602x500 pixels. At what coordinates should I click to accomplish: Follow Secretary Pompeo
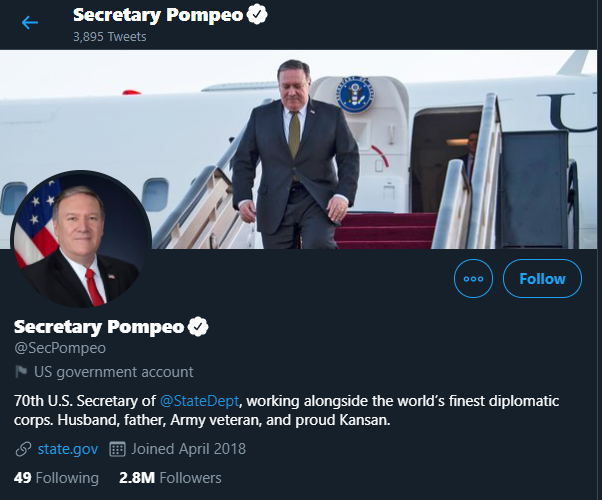[542, 279]
